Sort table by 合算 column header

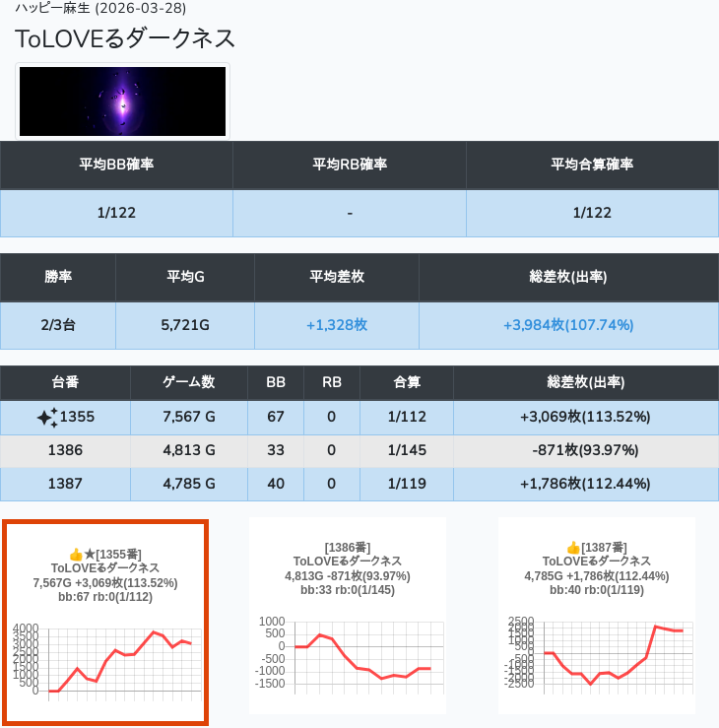pos(407,382)
